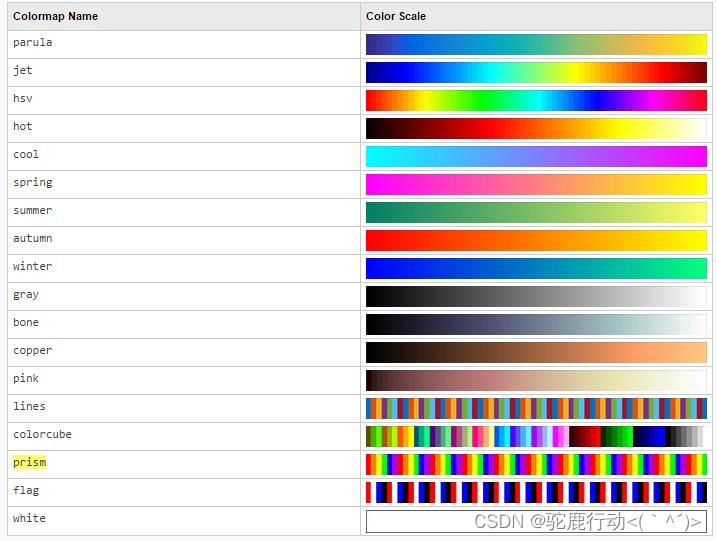Select the spring colormap name
716x541 pixels.
point(32,183)
